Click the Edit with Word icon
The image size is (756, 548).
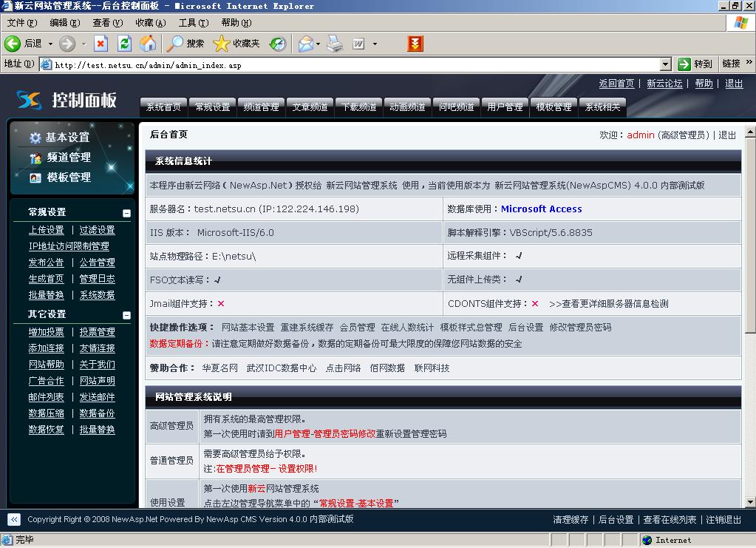point(358,44)
